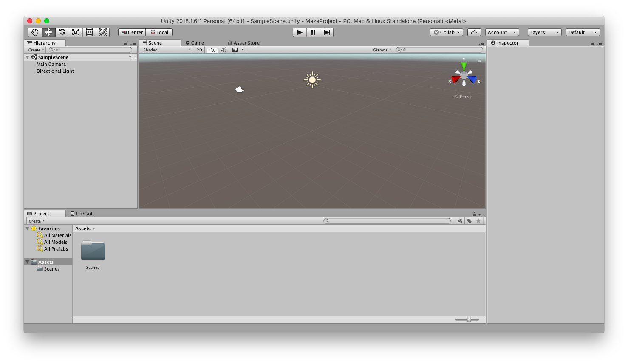Click the red X axis cone

(x=455, y=79)
